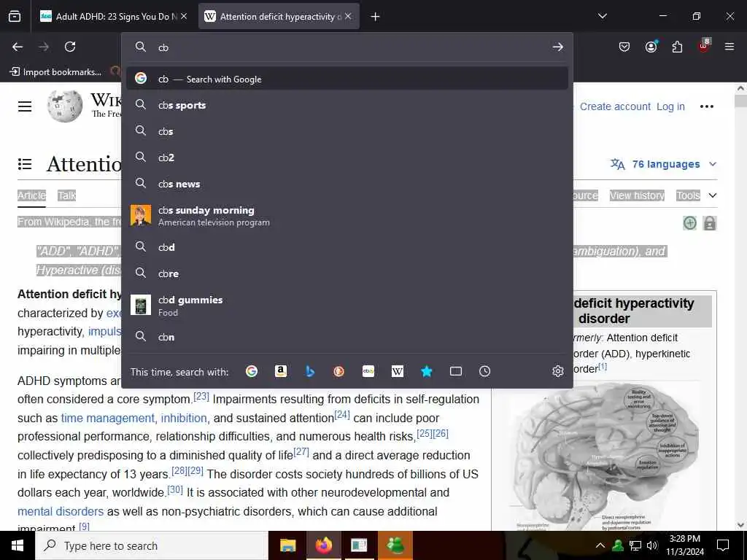747x560 pixels.
Task: Choose 'cbd gummies' suggestion
Action: (347, 306)
